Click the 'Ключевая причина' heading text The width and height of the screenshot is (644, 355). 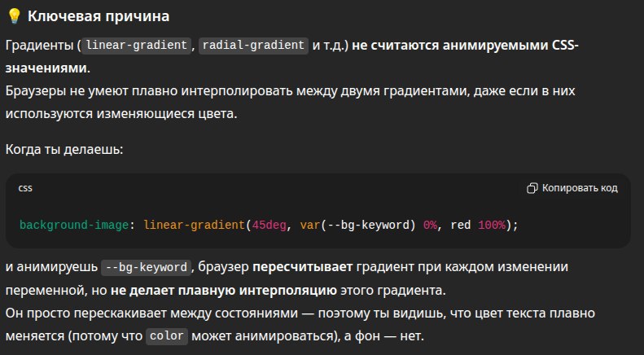click(99, 16)
